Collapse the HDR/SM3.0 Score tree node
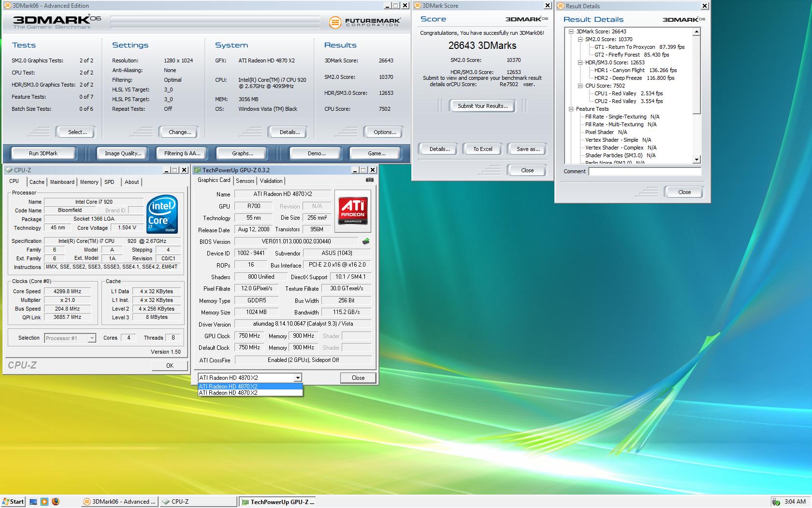812x508 pixels. pyautogui.click(x=580, y=62)
